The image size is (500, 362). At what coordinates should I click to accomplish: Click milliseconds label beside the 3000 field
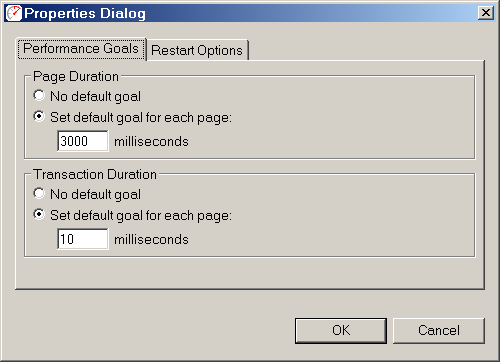click(x=151, y=142)
